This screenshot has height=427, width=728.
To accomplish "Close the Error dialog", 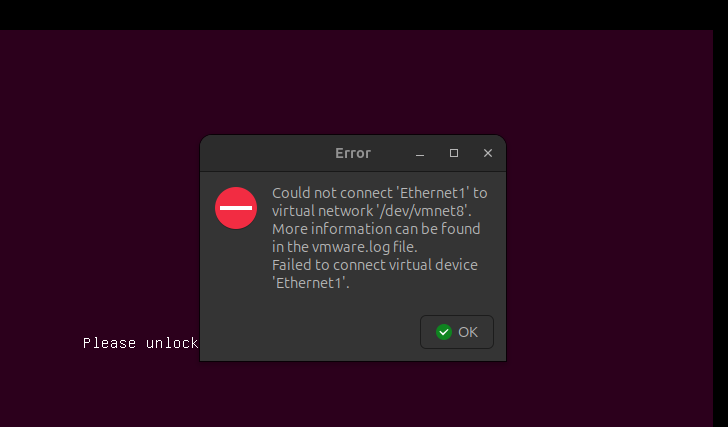I will click(488, 153).
